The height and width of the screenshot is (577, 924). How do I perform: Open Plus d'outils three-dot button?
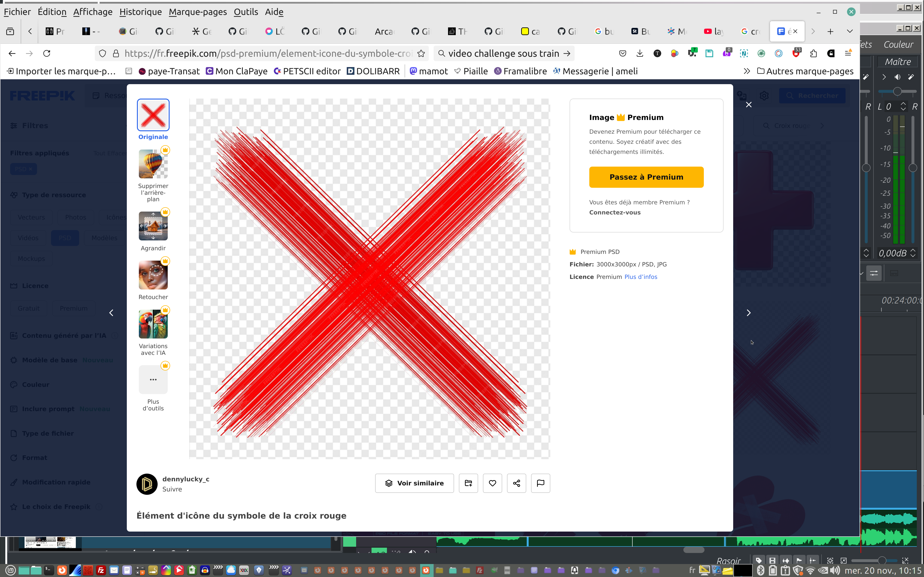tap(153, 379)
